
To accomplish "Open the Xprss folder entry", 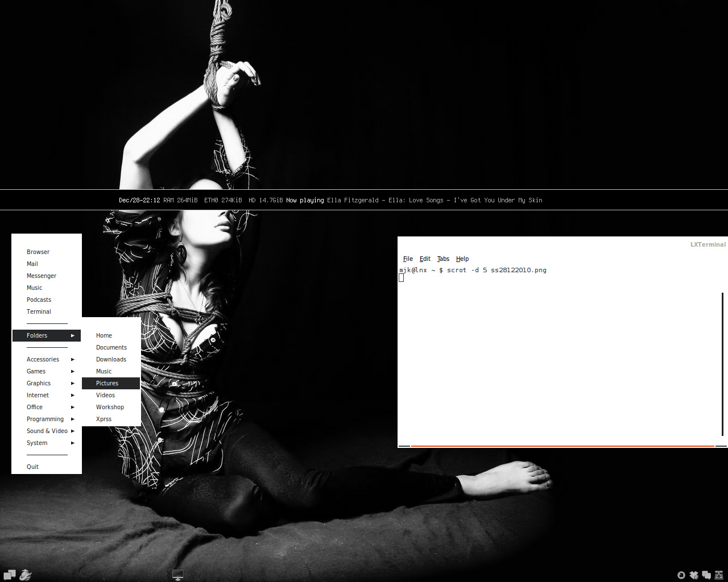I will [111, 419].
